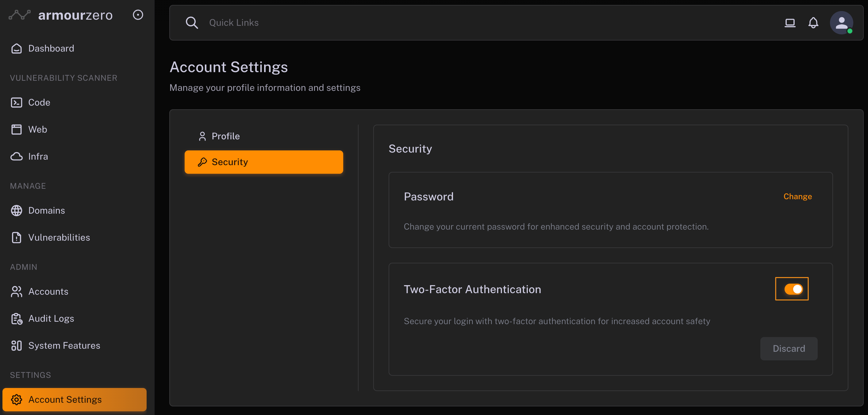Open the Web scanner page
Screen dimensions: 868x415
coord(37,130)
